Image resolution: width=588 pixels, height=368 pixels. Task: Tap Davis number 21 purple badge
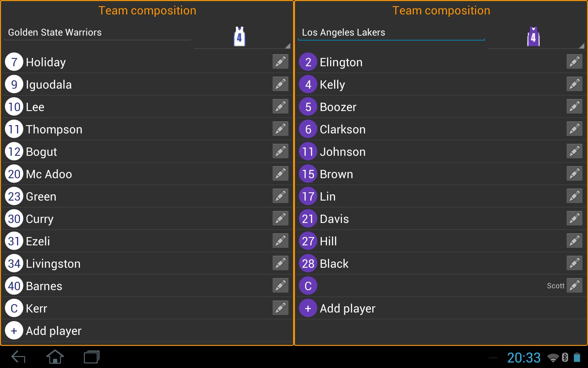pos(308,219)
